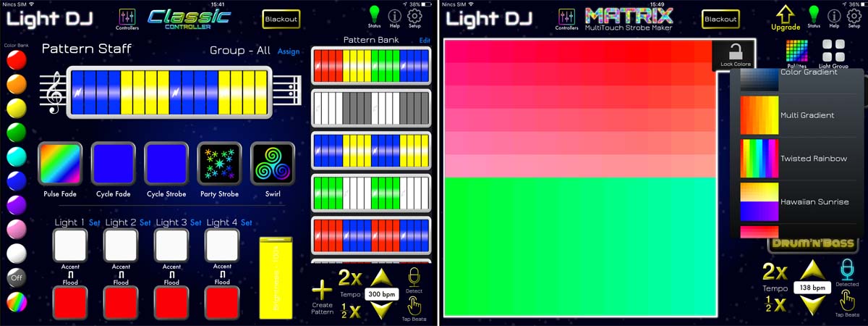This screenshot has width=868, height=326.
Task: Click Edit on Pattern Bank
Action: click(x=425, y=40)
